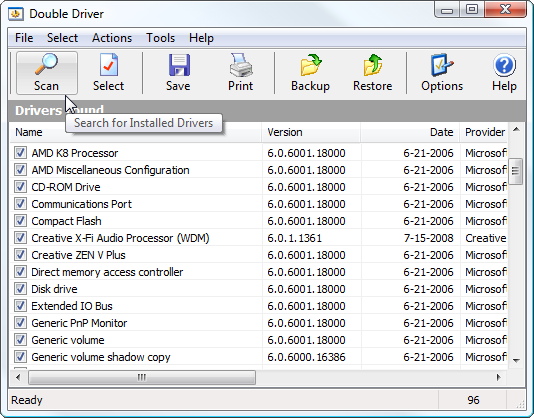Uncheck AMD Miscellaneous Configuration checkbox
Screen dimensions: 534x418
click(20, 170)
